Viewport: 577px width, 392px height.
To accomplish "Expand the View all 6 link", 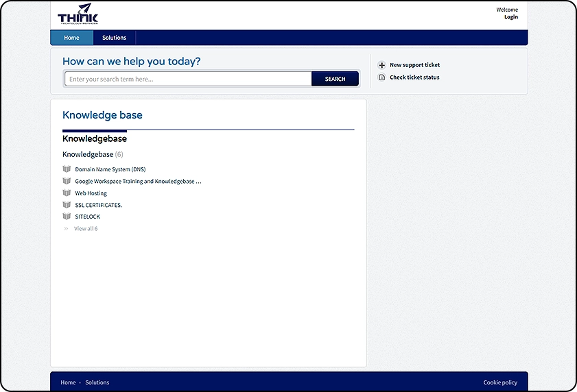I will 86,229.
